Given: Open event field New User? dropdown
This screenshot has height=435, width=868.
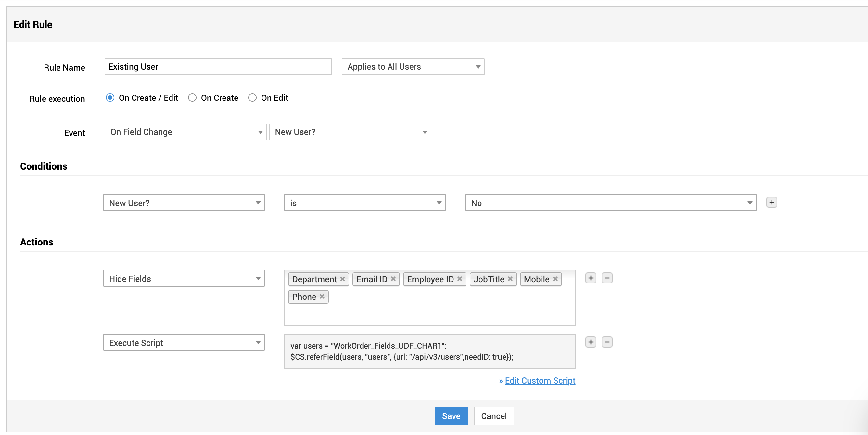Looking at the screenshot, I should [x=350, y=132].
